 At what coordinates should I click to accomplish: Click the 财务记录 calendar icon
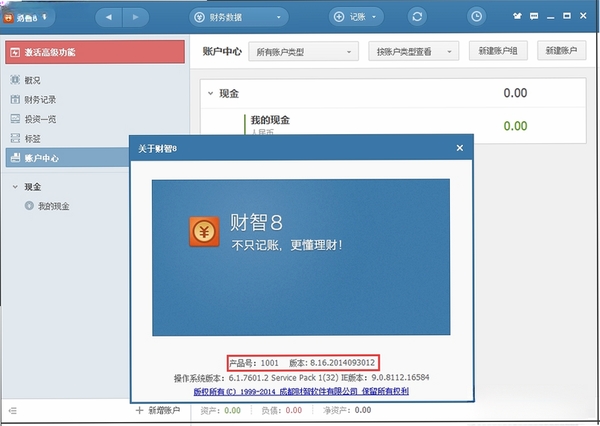tap(15, 100)
